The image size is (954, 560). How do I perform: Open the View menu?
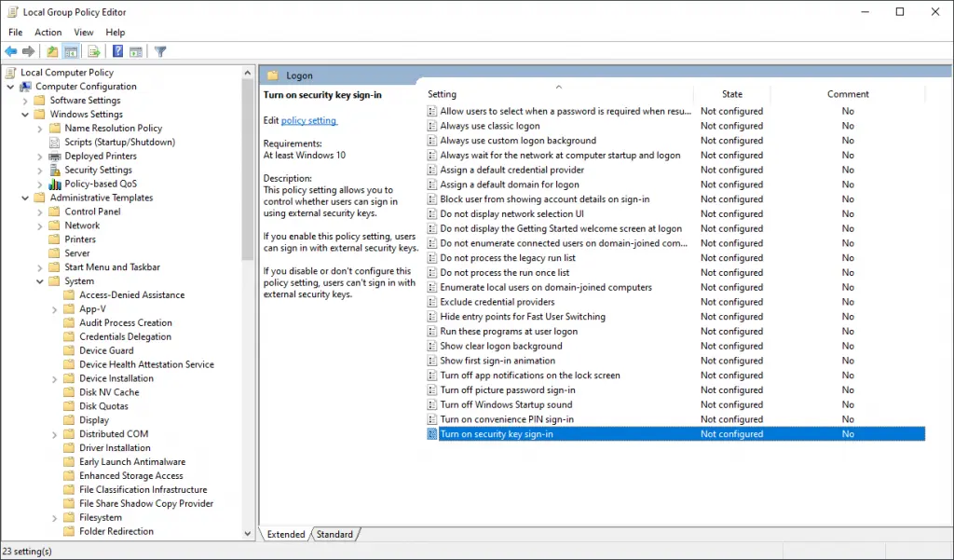tap(84, 32)
